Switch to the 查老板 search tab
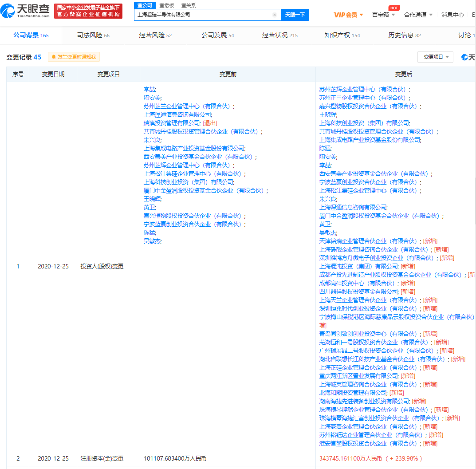The image size is (476, 469). coord(167,5)
